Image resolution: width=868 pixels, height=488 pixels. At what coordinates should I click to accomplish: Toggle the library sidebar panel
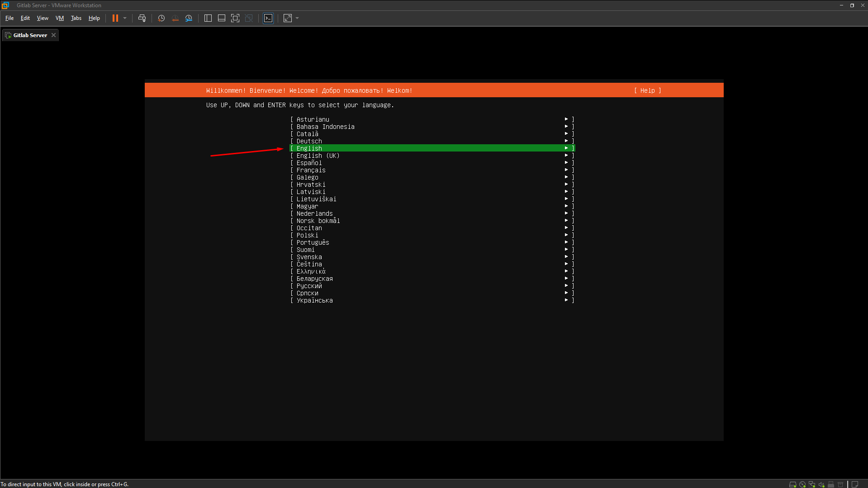coord(208,18)
